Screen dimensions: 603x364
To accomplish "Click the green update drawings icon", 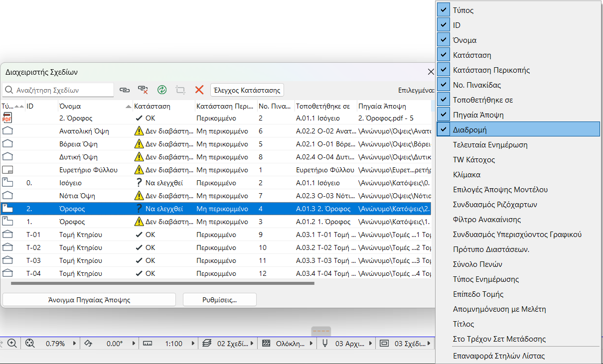I will [161, 90].
